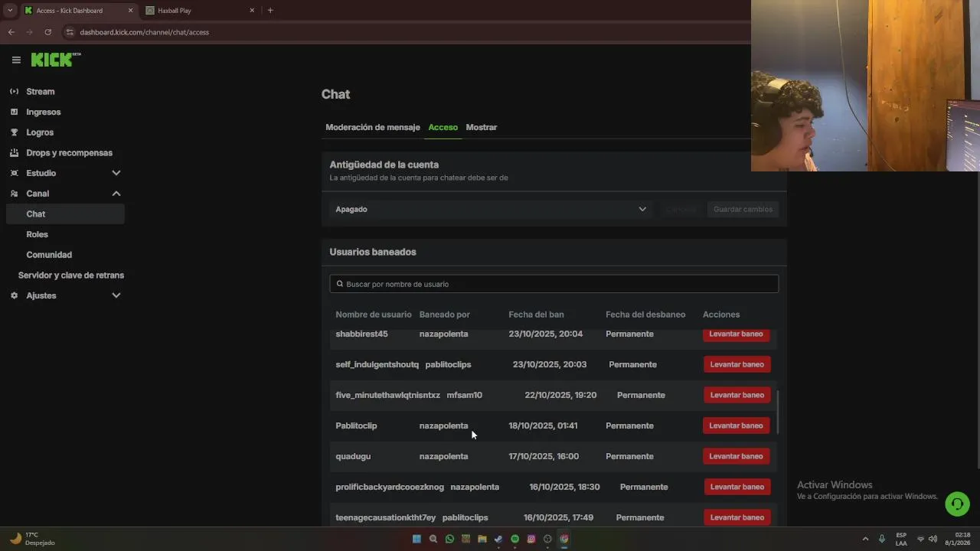Image resolution: width=980 pixels, height=551 pixels.
Task: Expand the Estudio section chevron
Action: coord(116,173)
